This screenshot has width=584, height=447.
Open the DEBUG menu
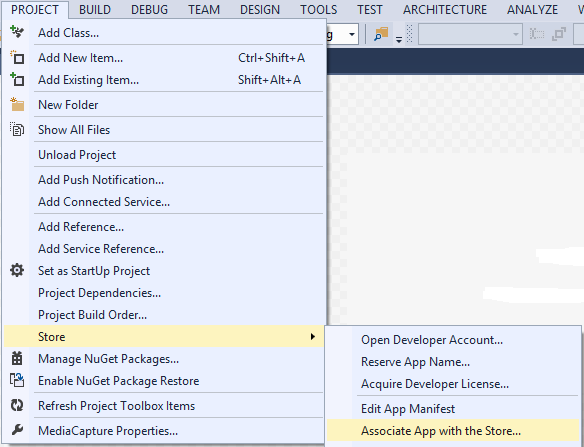[149, 9]
